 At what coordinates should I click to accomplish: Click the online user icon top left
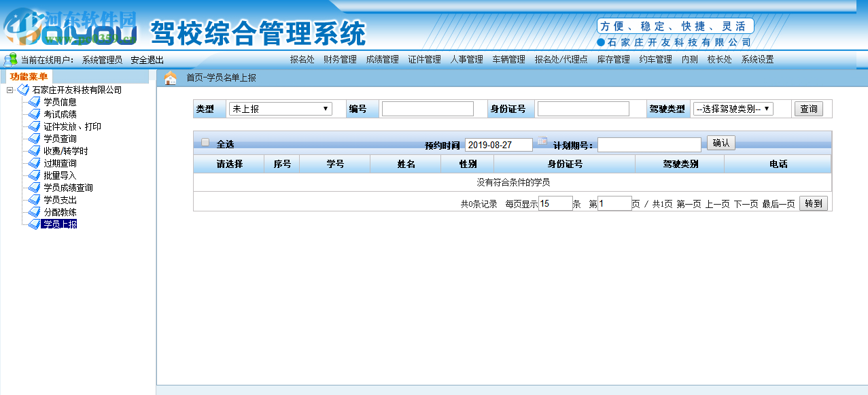10,59
